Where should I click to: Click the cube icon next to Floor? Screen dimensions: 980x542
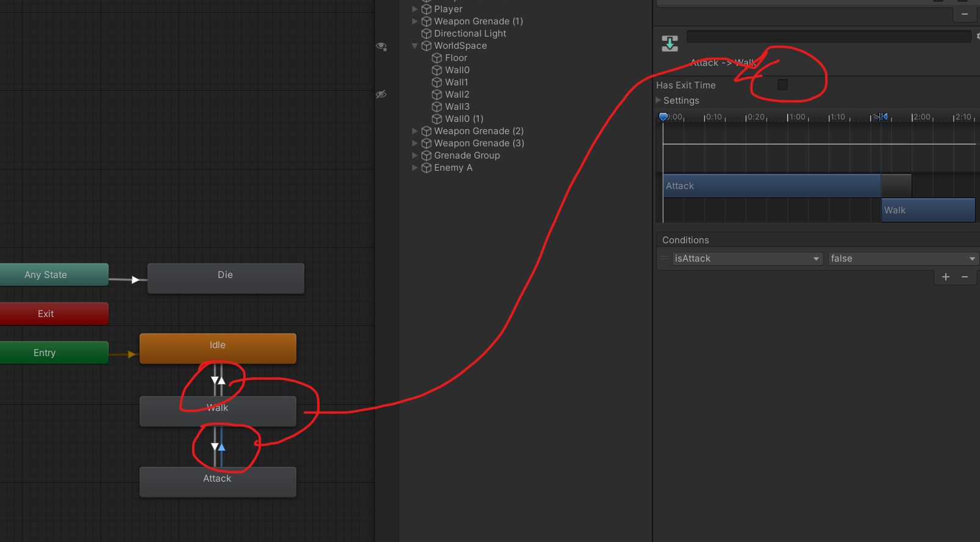coord(437,58)
